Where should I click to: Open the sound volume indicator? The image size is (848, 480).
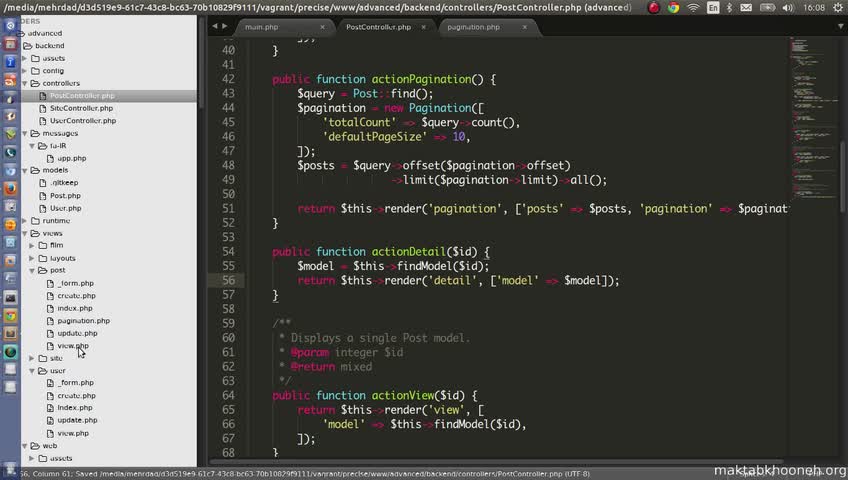pyautogui.click(x=787, y=8)
